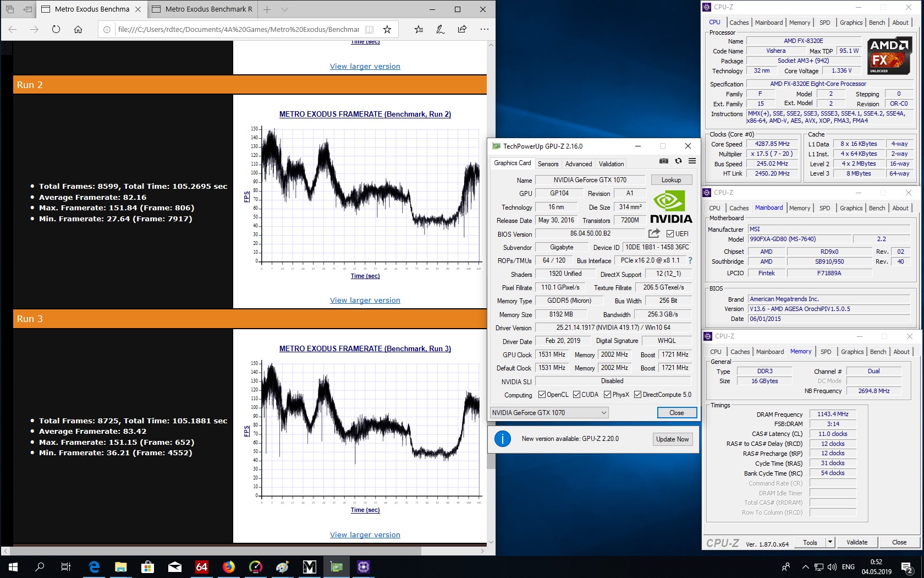Open Edge reading view icon
The image size is (924, 578).
coord(370,29)
